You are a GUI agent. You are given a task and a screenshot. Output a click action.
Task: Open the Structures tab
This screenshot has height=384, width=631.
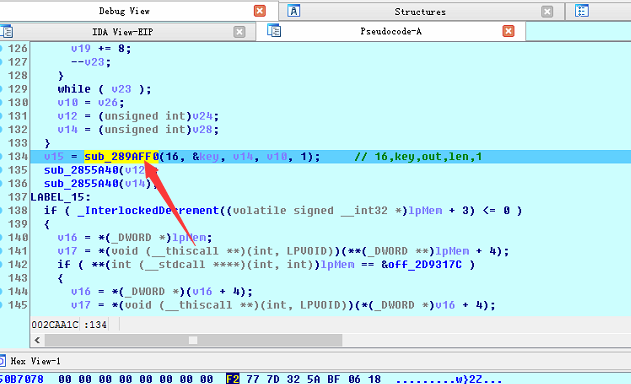point(420,12)
